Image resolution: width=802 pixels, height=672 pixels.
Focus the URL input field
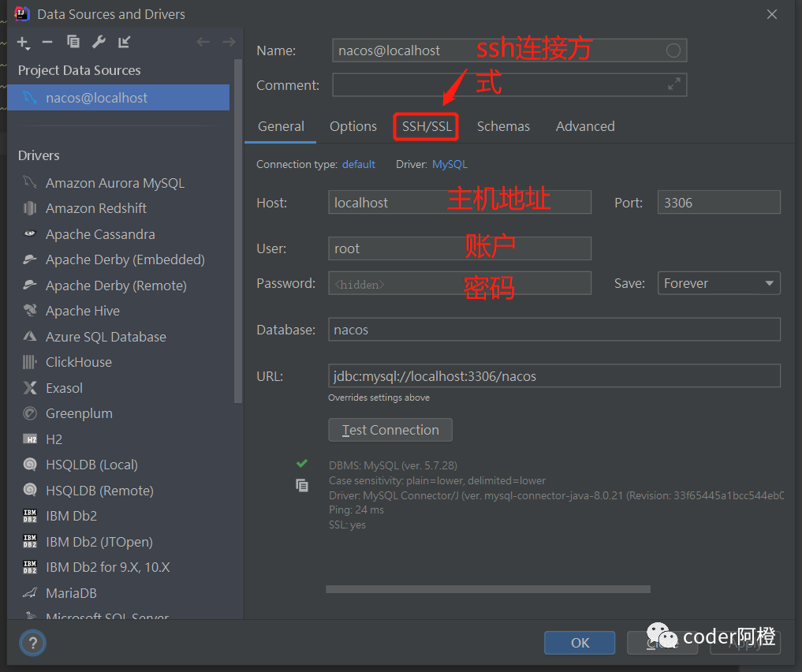554,376
